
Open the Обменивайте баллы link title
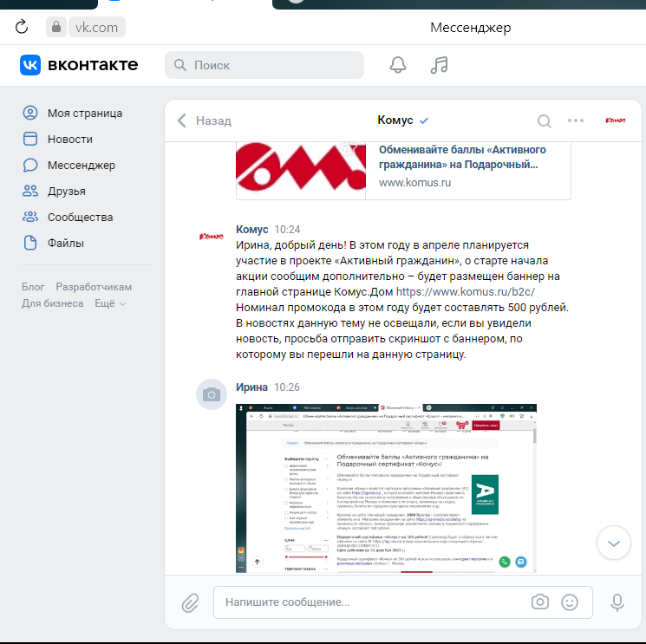462,157
